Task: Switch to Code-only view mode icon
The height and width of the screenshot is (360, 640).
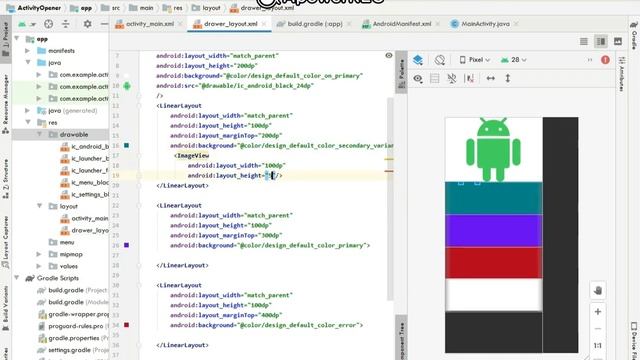Action: pos(584,41)
